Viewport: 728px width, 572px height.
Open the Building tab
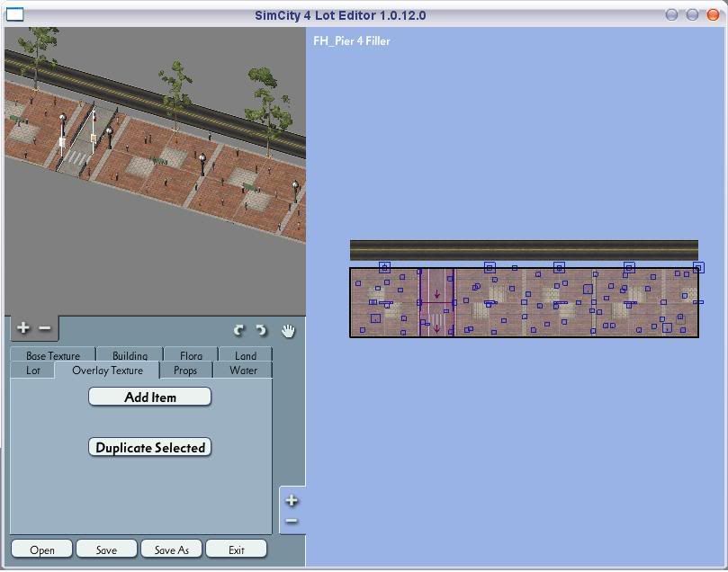(x=130, y=355)
